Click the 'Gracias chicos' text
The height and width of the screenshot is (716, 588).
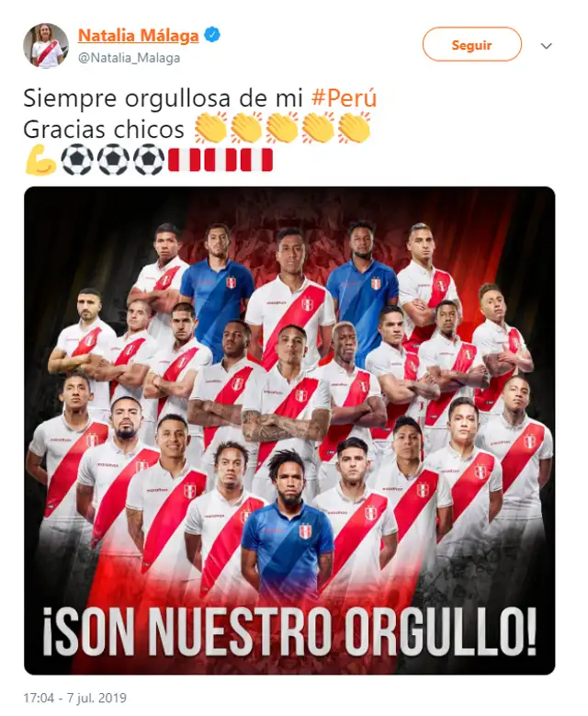coord(104,130)
